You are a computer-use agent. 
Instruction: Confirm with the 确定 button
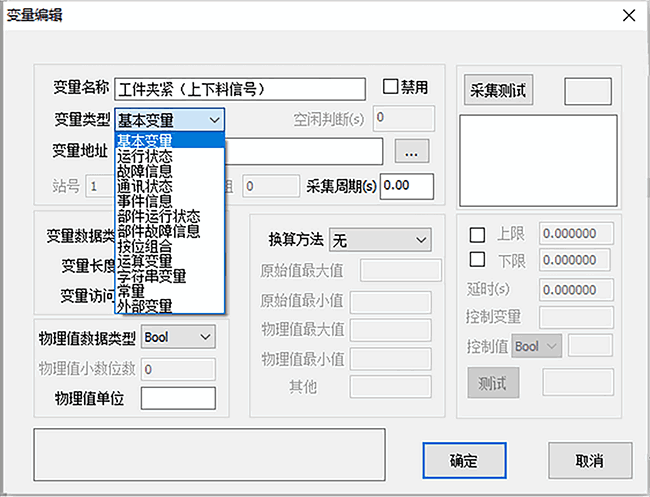(x=463, y=461)
